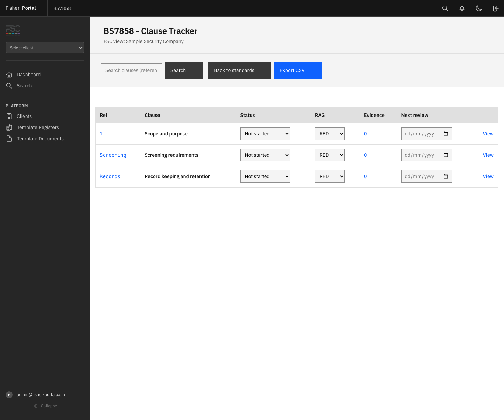
Task: Click the notifications bell icon
Action: 462,8
